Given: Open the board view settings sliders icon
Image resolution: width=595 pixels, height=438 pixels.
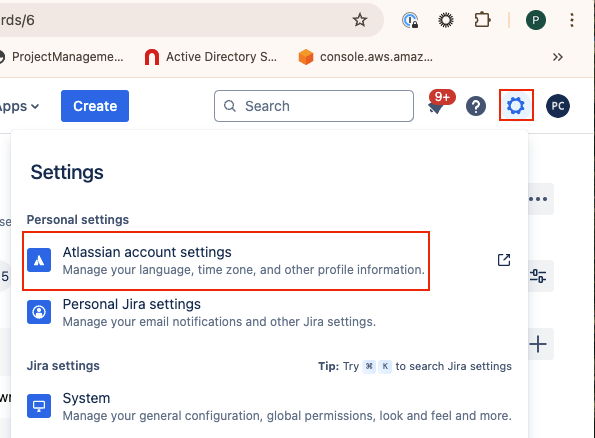Looking at the screenshot, I should pos(540,276).
